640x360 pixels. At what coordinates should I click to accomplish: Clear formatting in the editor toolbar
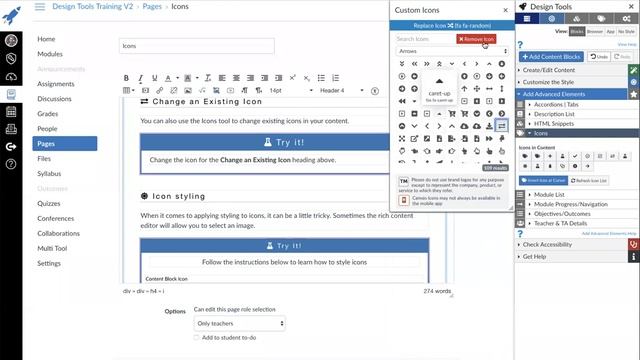pos(208,78)
